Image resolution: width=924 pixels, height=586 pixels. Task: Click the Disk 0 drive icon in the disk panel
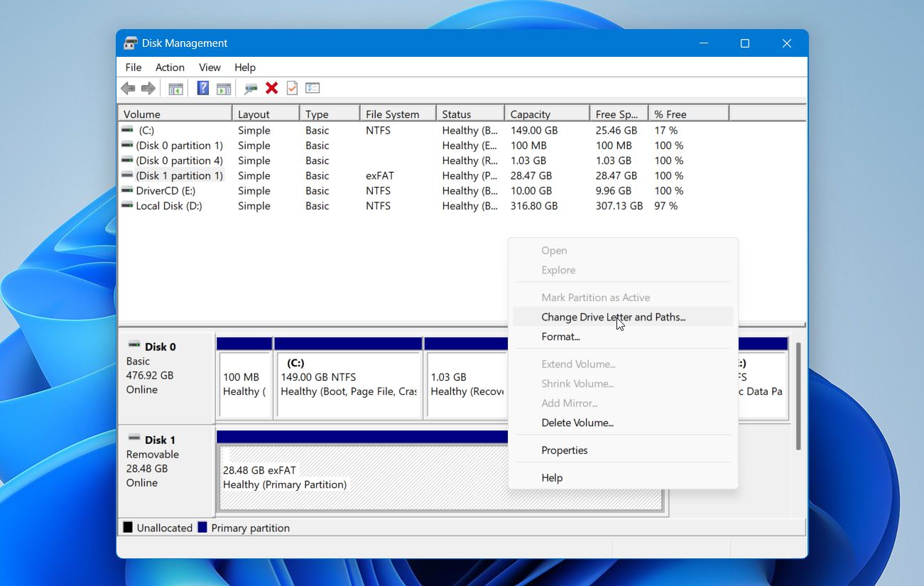[134, 344]
